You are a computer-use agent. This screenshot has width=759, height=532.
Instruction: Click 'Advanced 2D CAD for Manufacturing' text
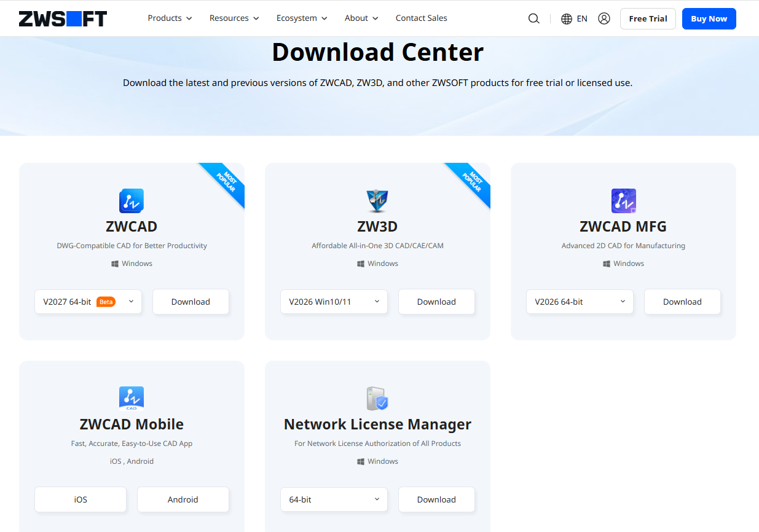pyautogui.click(x=623, y=246)
